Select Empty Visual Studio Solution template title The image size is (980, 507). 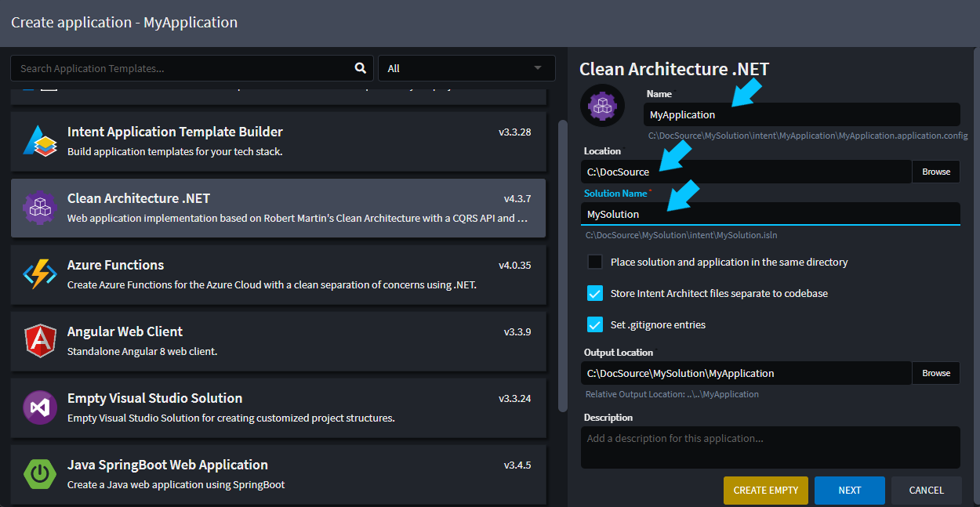(x=155, y=398)
